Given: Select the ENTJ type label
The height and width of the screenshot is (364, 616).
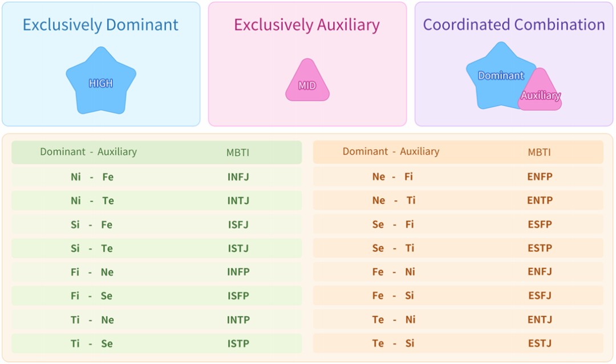Looking at the screenshot, I should [x=540, y=320].
